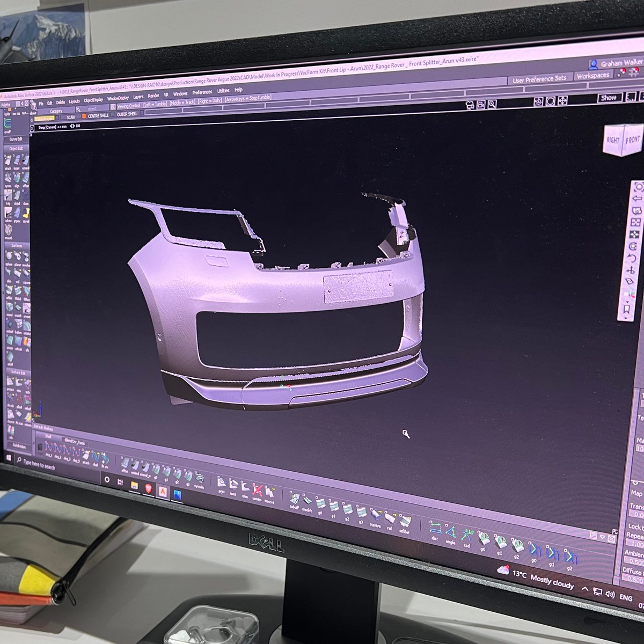The height and width of the screenshot is (644, 644).
Task: Expand the bookmark dropdown arrow in navigation bar
Action: (626, 318)
